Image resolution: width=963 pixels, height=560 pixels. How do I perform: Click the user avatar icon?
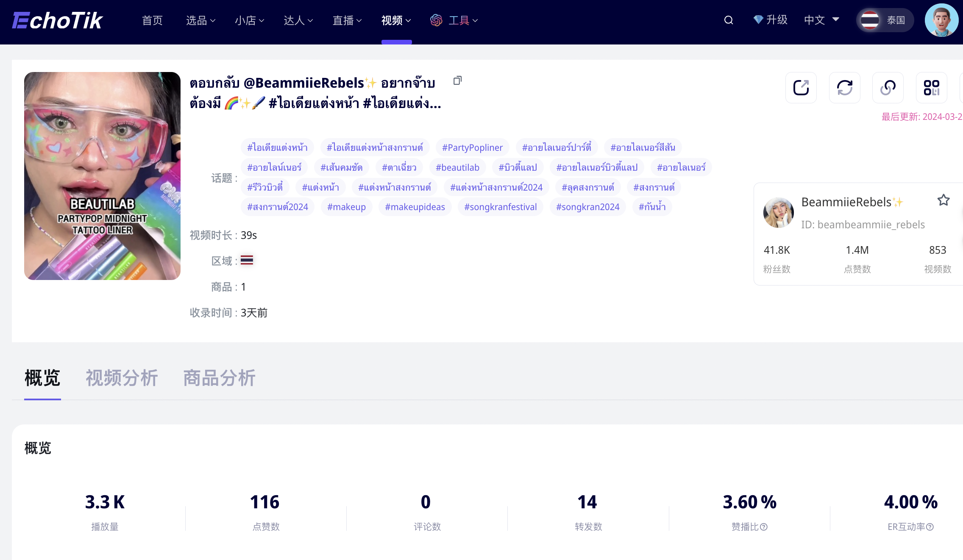click(x=941, y=20)
